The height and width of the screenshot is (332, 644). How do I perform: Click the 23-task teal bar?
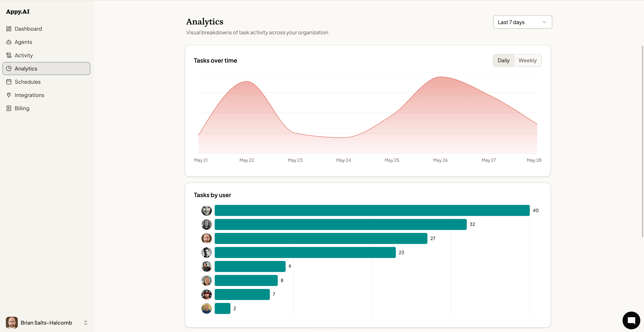(305, 252)
